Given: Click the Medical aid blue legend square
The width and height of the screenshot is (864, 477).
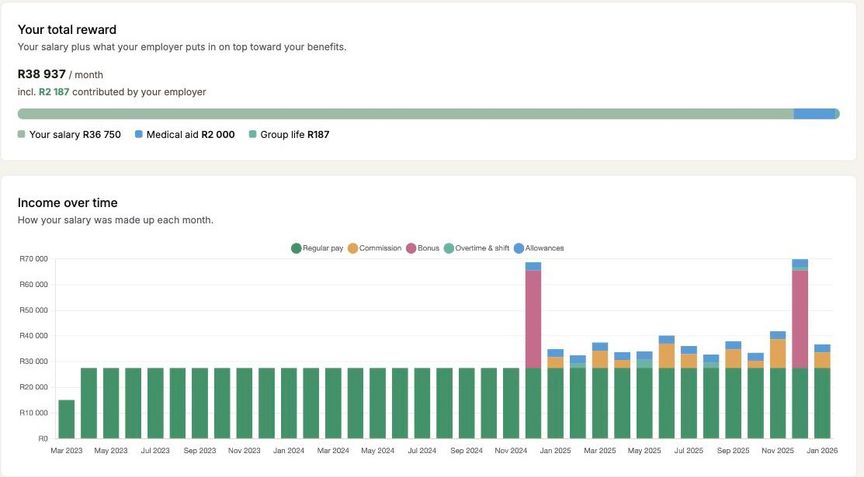Looking at the screenshot, I should coord(139,134).
